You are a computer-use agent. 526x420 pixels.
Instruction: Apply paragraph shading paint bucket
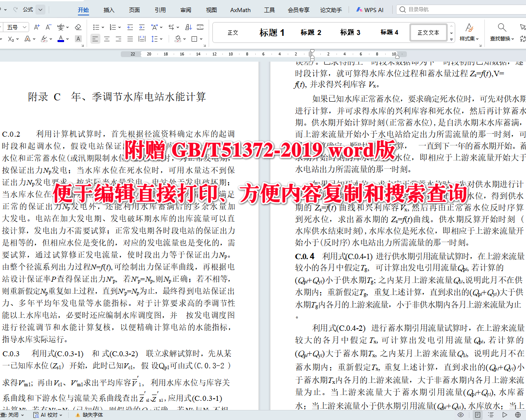pyautogui.click(x=178, y=39)
